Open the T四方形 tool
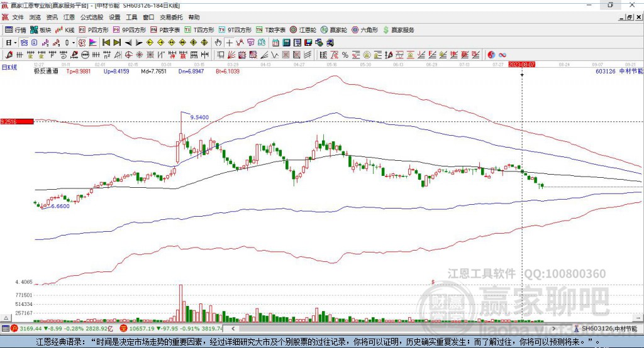644x348 pixels. (199, 30)
